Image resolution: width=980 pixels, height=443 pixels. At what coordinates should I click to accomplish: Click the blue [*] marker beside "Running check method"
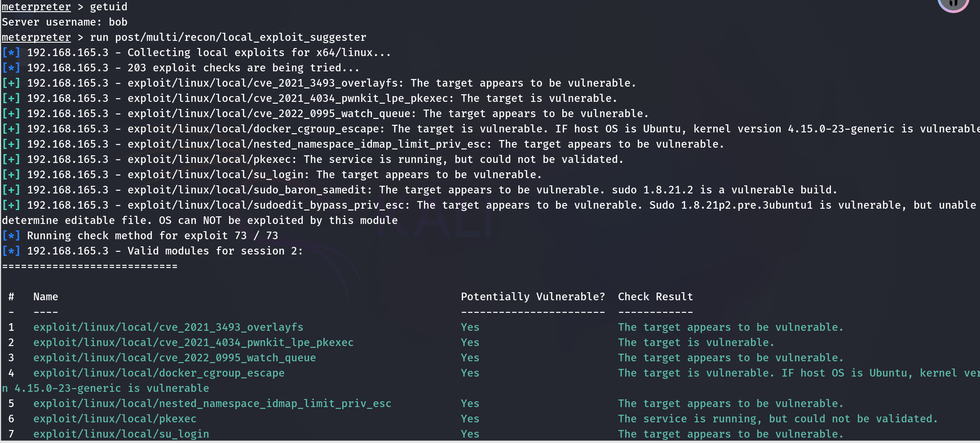pos(11,236)
